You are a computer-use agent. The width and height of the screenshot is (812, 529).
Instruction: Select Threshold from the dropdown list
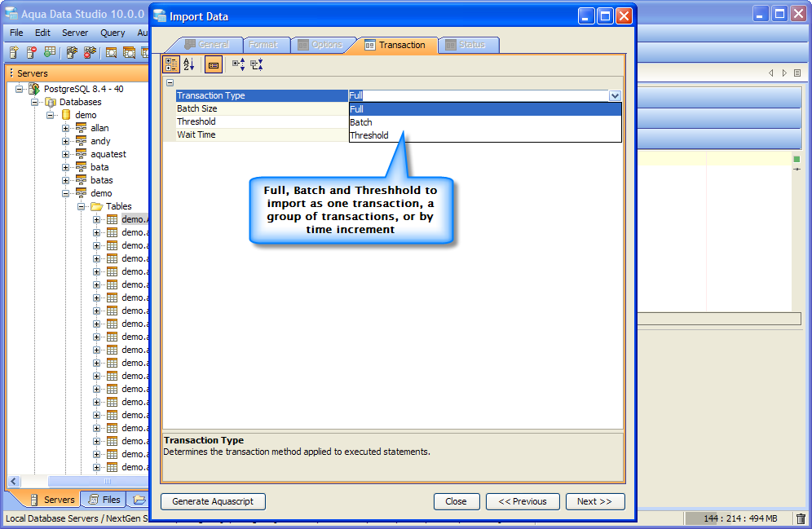coord(485,135)
